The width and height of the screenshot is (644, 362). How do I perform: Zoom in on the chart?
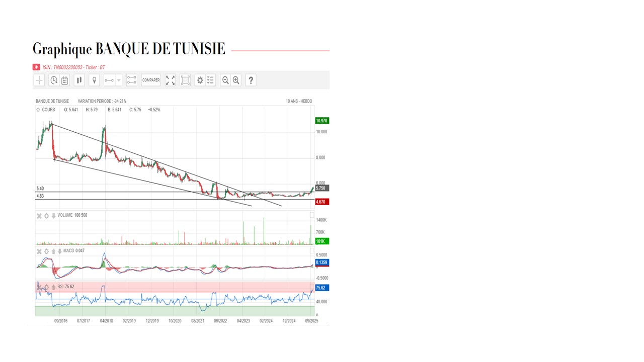click(236, 80)
